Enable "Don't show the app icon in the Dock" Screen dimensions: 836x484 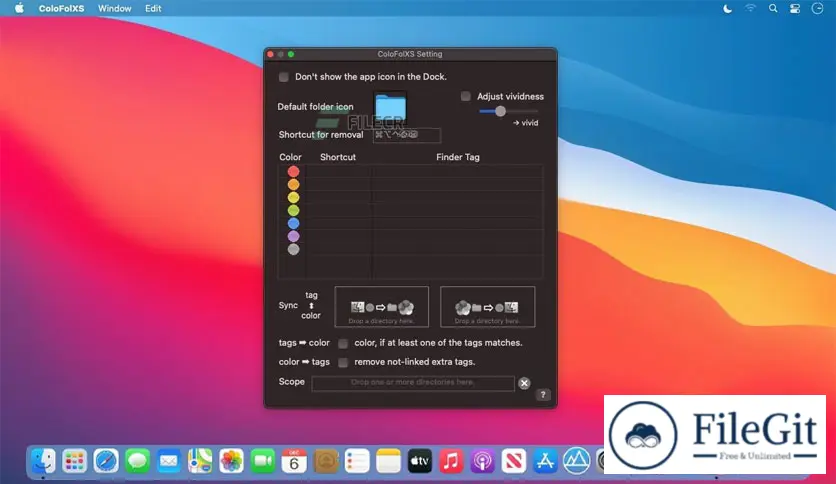(x=284, y=77)
